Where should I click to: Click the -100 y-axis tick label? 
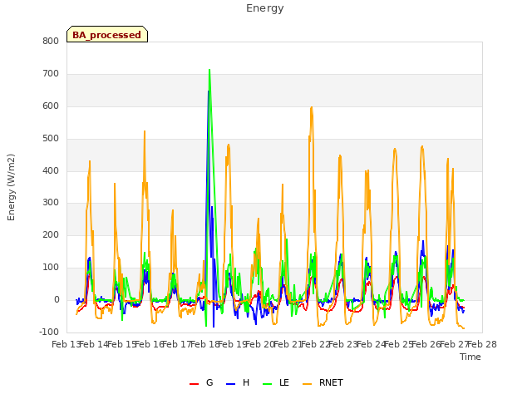pos(49,332)
